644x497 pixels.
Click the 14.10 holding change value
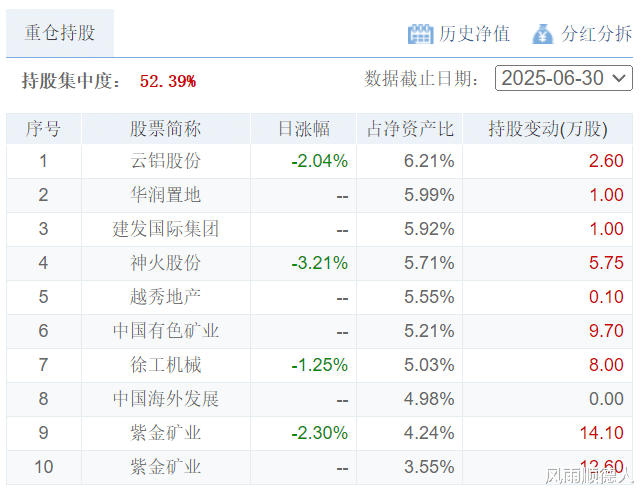pyautogui.click(x=602, y=433)
